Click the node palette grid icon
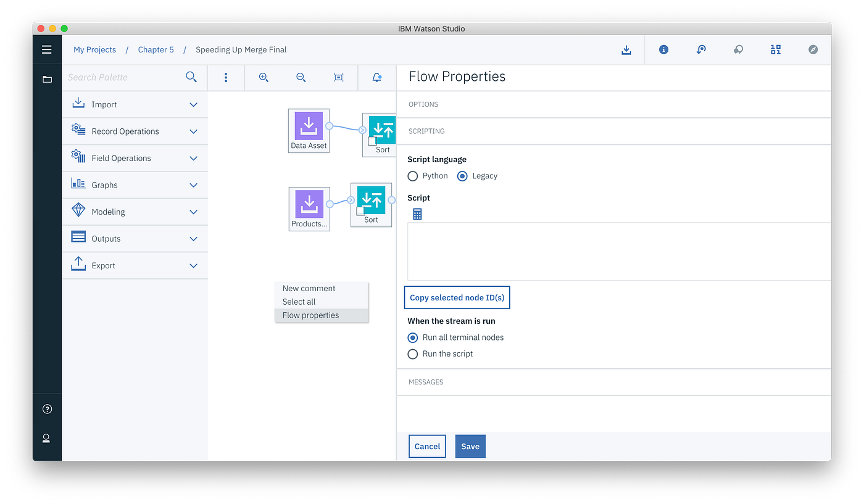Screen dimensions: 864x504 point(776,49)
